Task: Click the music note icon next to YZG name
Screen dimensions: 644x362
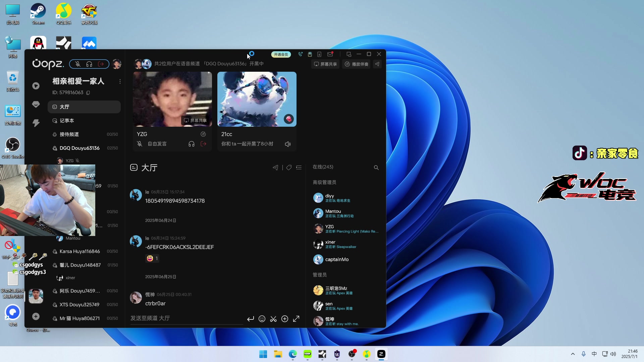Action: 203,134
